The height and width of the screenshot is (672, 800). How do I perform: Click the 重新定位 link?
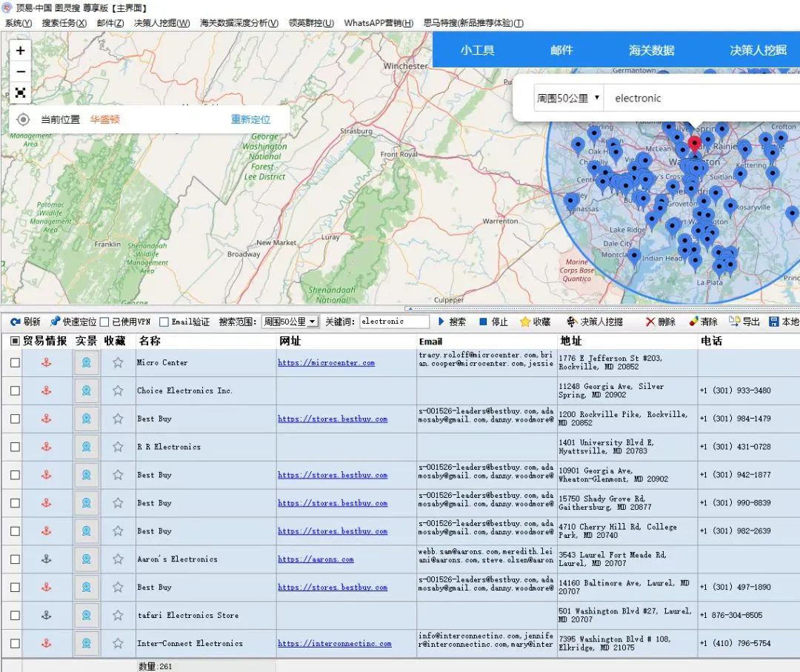click(250, 119)
